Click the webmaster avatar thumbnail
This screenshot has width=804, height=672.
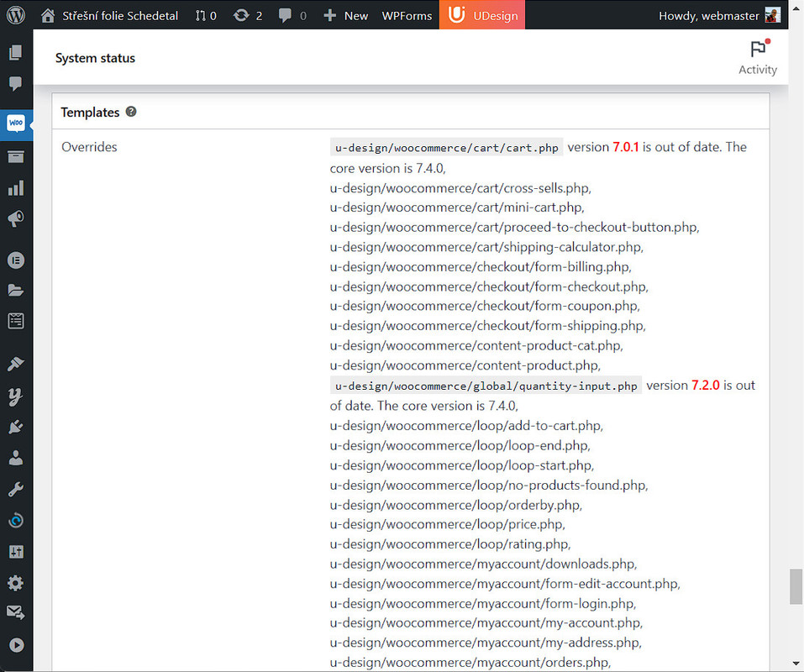coord(772,15)
